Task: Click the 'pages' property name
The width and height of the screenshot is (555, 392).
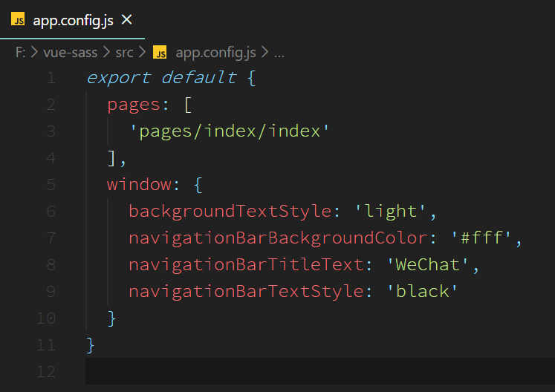Action: tap(134, 105)
